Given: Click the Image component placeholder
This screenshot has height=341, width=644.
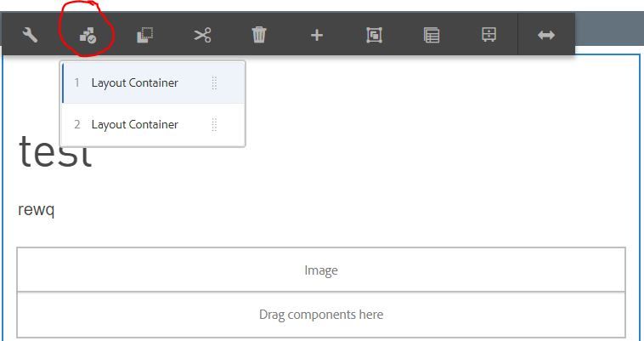Looking at the screenshot, I should click(321, 270).
